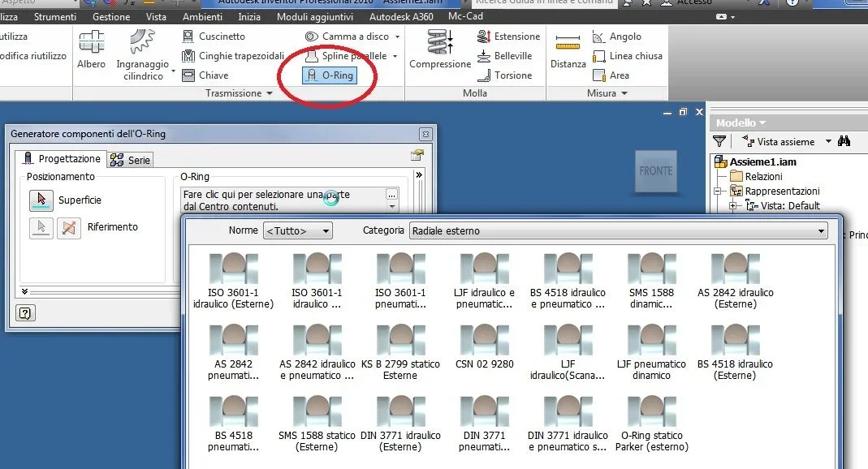Activate the O-Ring generator button
Screen dimensions: 868x469
pyautogui.click(x=330, y=75)
